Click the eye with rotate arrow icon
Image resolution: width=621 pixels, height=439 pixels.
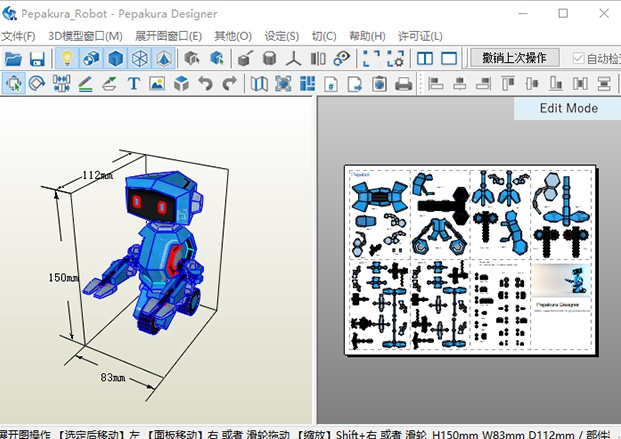pos(342,59)
